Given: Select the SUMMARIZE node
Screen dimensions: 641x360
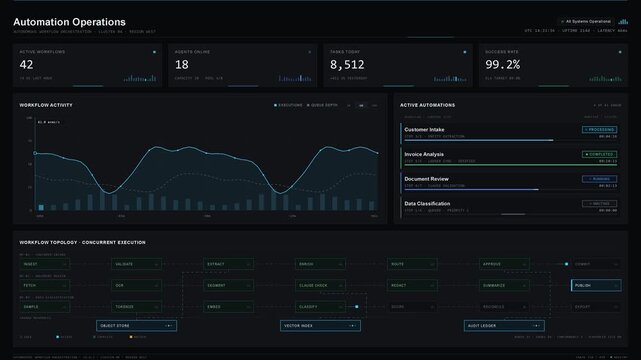Looking at the screenshot, I should coord(504,285).
